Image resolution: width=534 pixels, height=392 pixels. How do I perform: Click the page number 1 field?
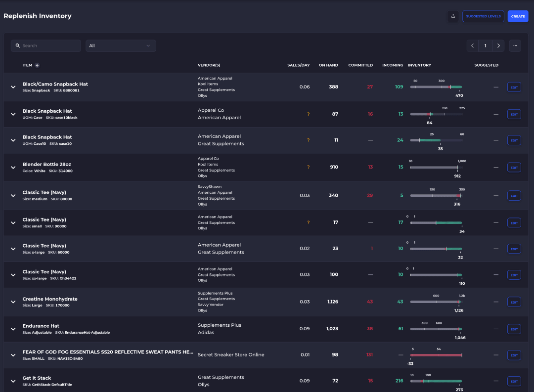(x=486, y=45)
